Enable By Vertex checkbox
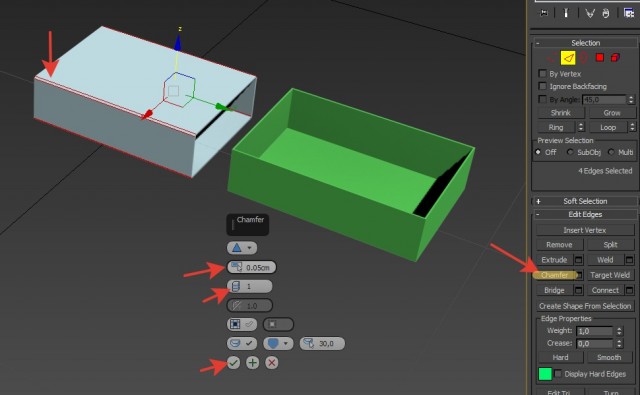The height and width of the screenshot is (395, 640). point(542,73)
